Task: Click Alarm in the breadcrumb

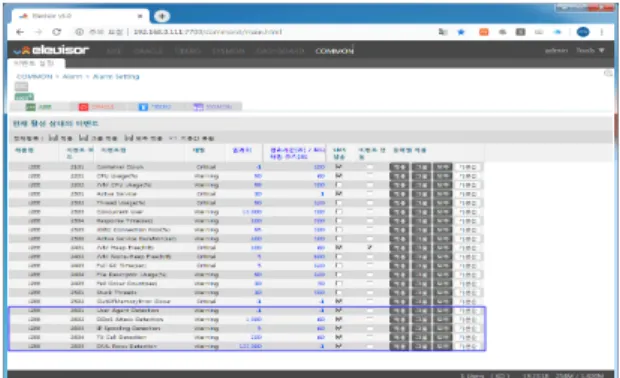Action: 72,76
